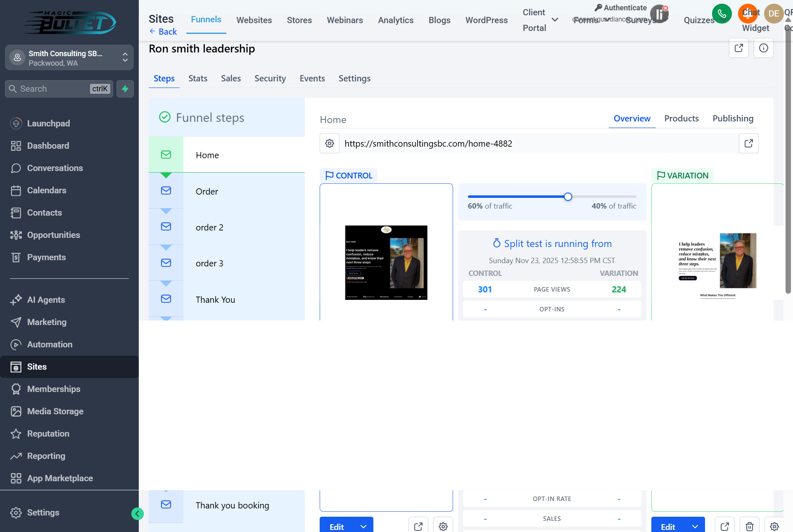Click the variation Edit button
The image size is (793, 532).
coord(668,526)
